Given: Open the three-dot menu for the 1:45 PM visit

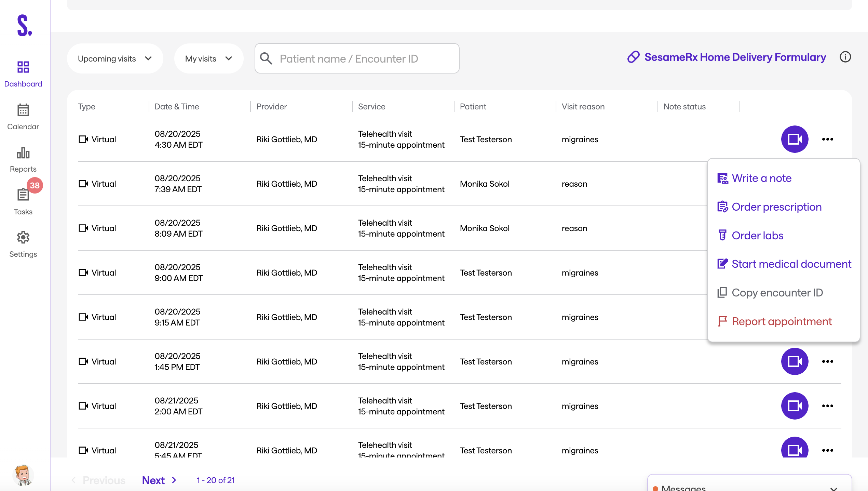Looking at the screenshot, I should [x=828, y=361].
